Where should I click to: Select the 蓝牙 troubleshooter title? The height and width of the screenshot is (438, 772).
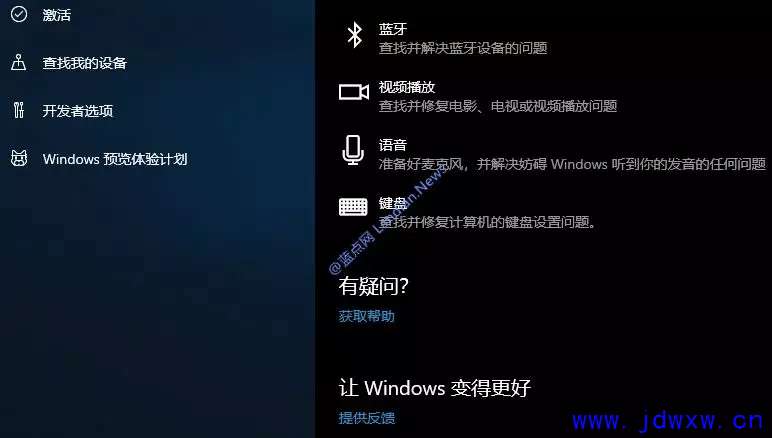coord(393,29)
